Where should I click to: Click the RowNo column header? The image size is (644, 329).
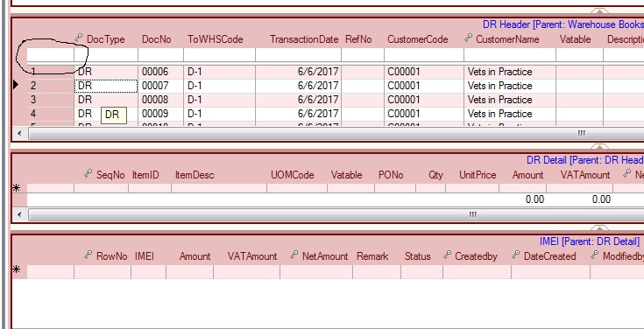point(111,256)
